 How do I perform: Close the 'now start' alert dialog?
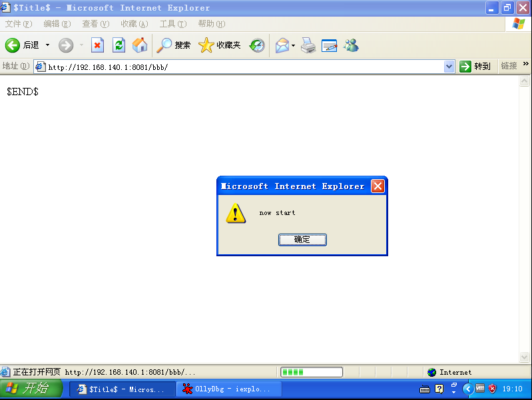point(378,186)
